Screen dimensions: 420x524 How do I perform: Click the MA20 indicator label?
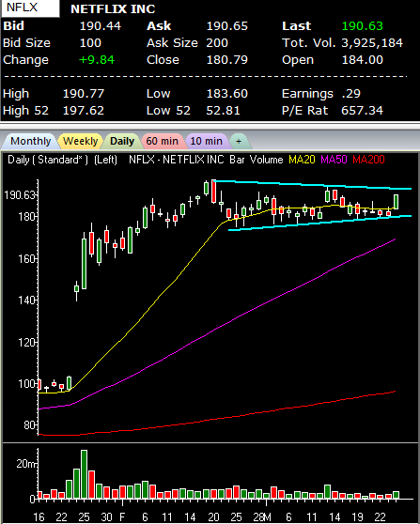pos(302,160)
